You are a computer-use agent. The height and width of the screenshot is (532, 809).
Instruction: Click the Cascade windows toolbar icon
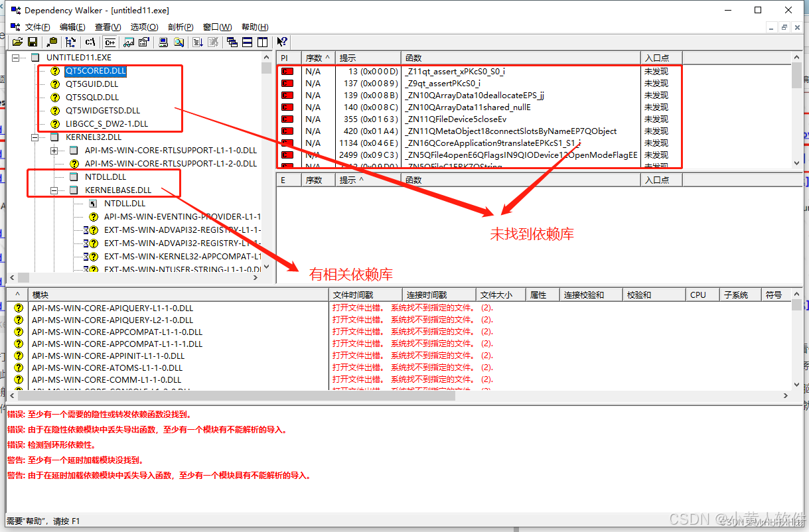232,42
